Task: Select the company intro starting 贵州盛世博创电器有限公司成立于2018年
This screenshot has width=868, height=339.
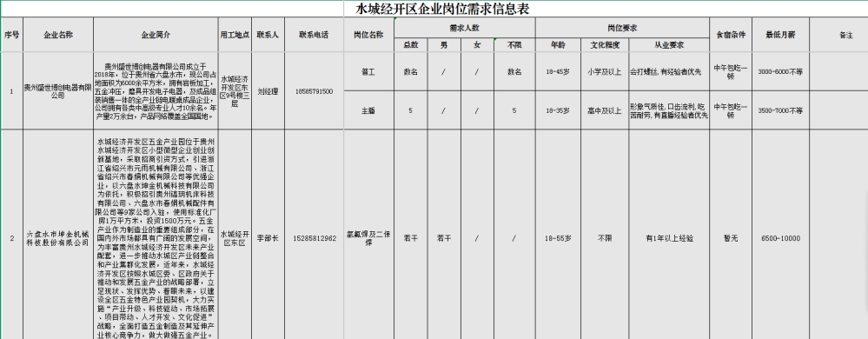Action: 156,91
